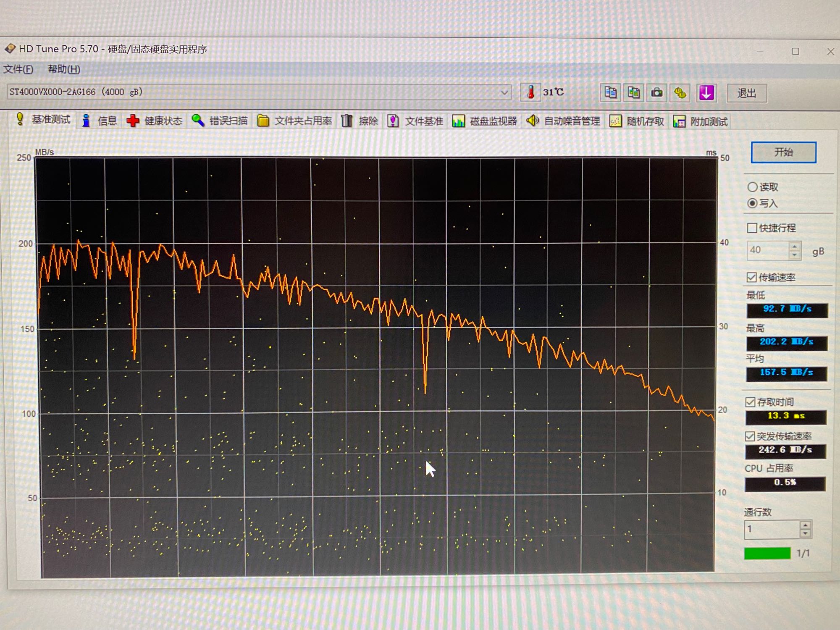
Task: Switch to the 文件基准 tab
Action: pyautogui.click(x=416, y=121)
